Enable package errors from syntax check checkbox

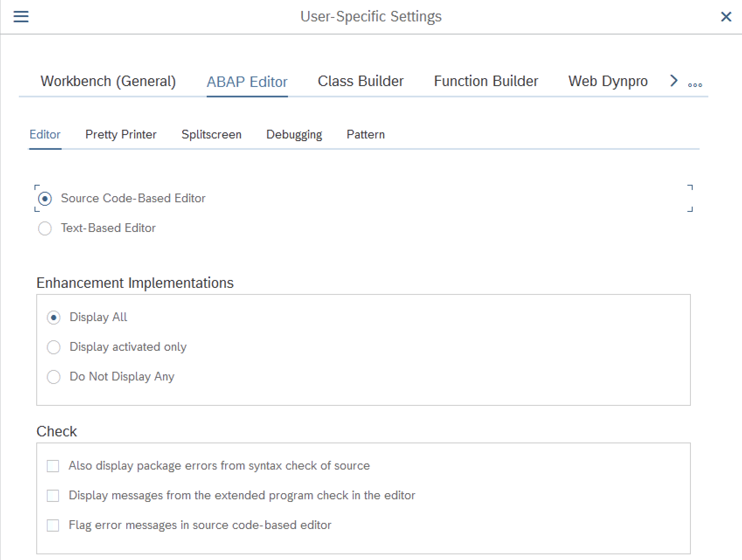point(53,466)
